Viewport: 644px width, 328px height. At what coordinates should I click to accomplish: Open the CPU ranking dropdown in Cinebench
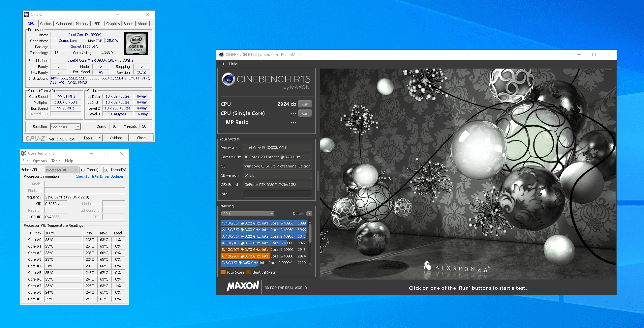click(x=247, y=214)
